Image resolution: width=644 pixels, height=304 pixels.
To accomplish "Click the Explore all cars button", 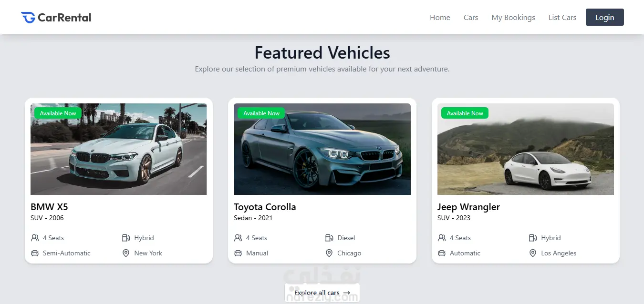I will [322, 293].
